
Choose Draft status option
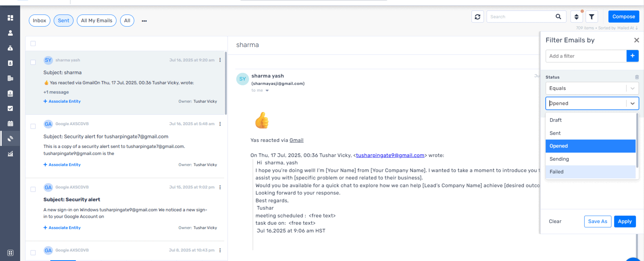pos(591,120)
